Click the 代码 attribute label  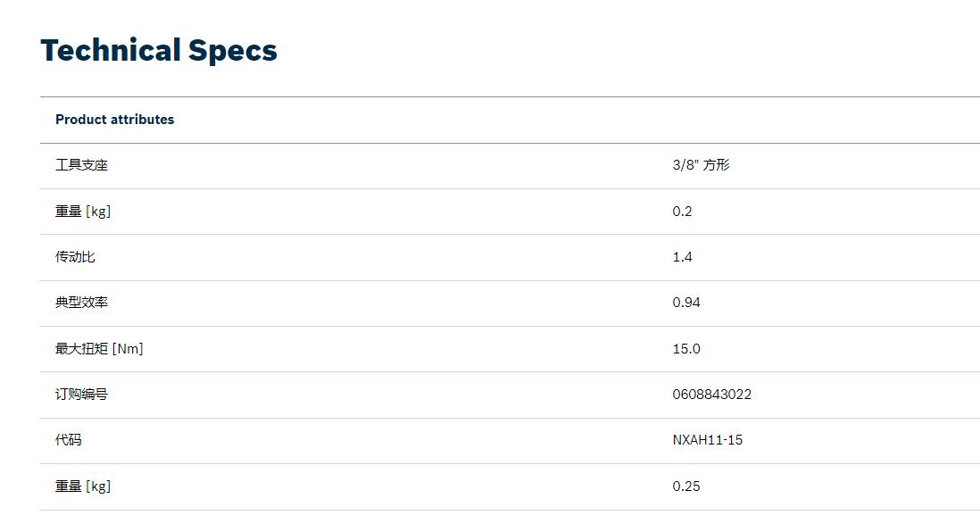coord(68,440)
